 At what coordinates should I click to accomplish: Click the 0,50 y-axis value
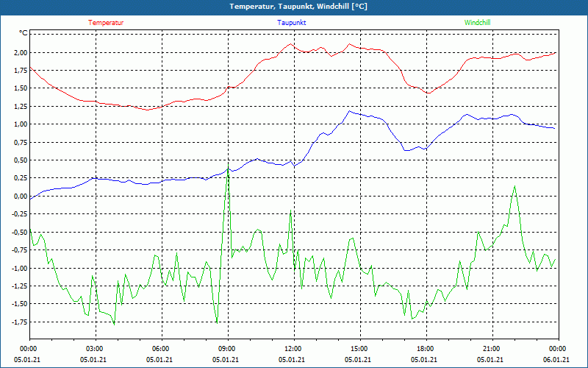click(x=21, y=160)
